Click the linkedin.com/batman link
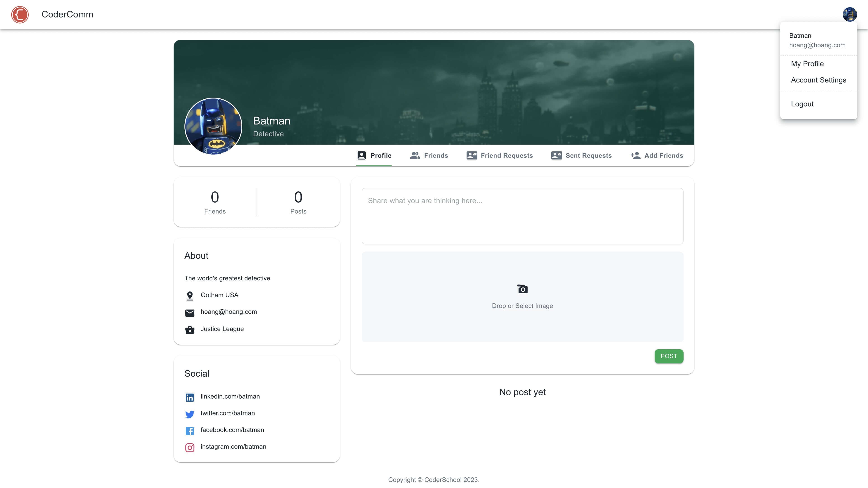 pos(230,396)
